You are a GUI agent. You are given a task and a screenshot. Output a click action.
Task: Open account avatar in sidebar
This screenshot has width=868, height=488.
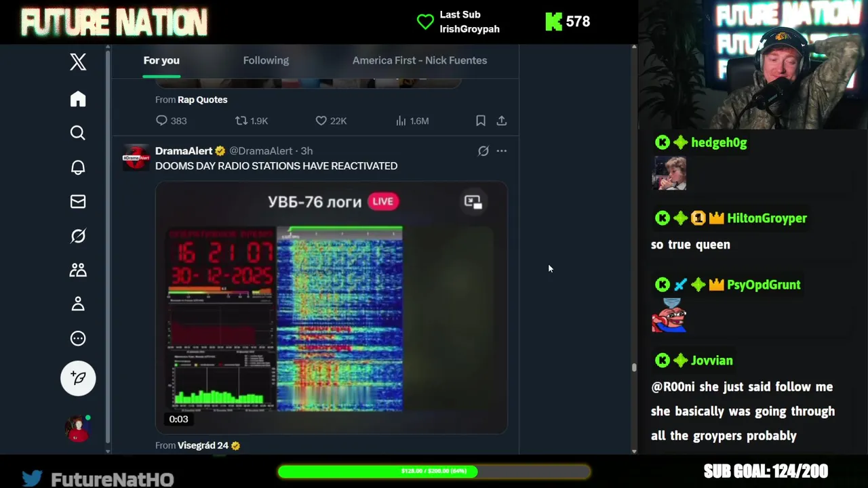click(x=78, y=428)
